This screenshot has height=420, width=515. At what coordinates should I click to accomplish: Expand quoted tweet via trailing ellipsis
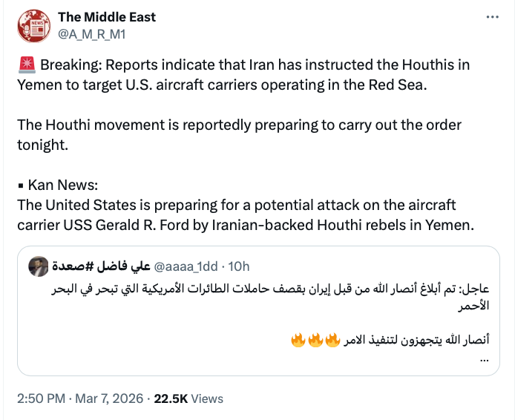(x=485, y=359)
